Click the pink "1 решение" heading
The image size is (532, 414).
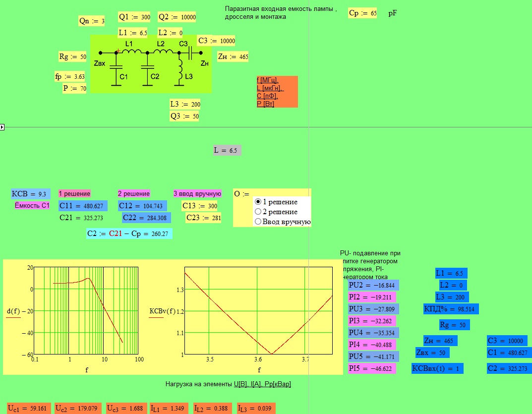pyautogui.click(x=75, y=194)
